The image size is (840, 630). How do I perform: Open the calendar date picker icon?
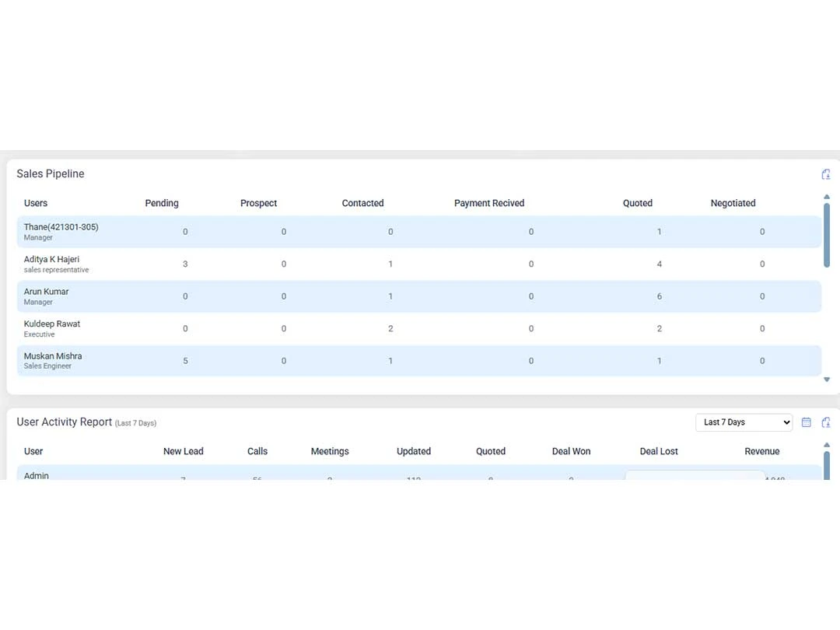(x=807, y=422)
